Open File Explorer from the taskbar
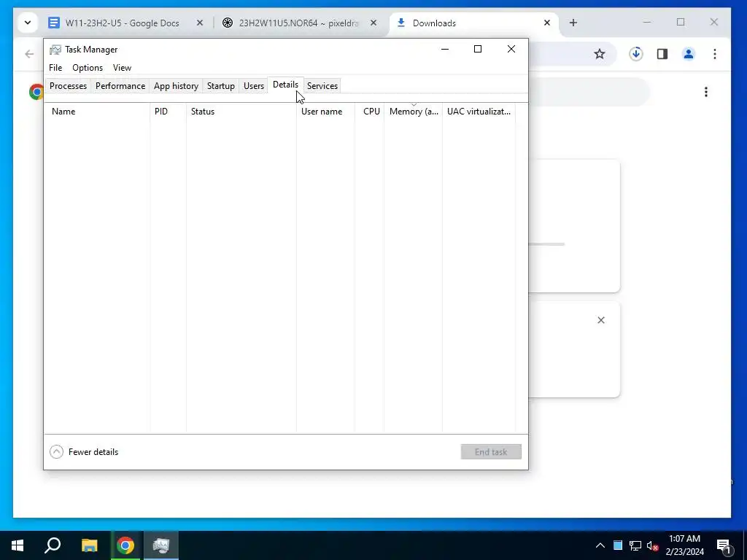 point(89,545)
